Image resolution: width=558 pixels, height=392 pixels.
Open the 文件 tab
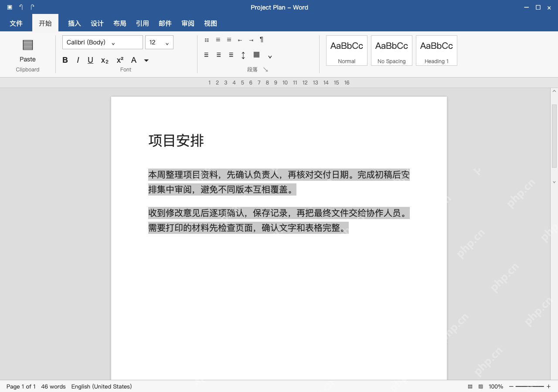pyautogui.click(x=16, y=24)
